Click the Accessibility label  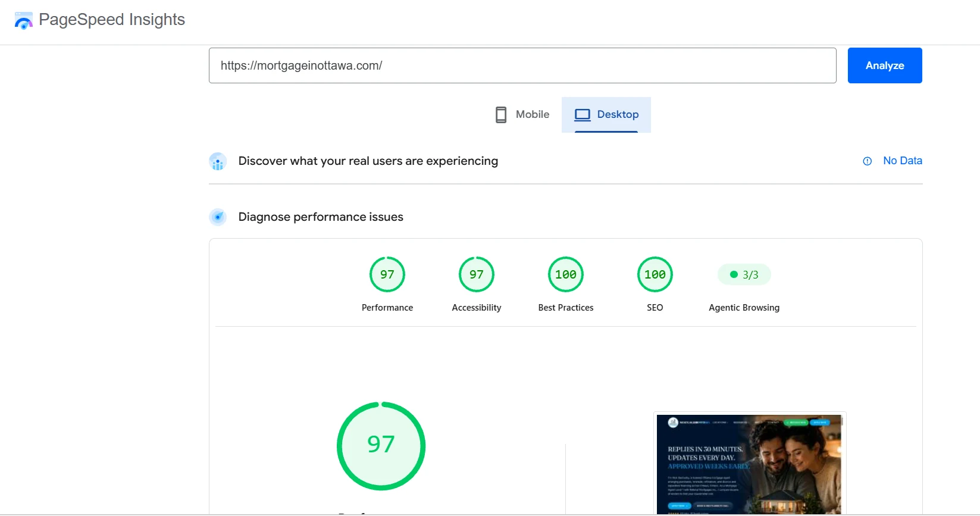pyautogui.click(x=477, y=308)
